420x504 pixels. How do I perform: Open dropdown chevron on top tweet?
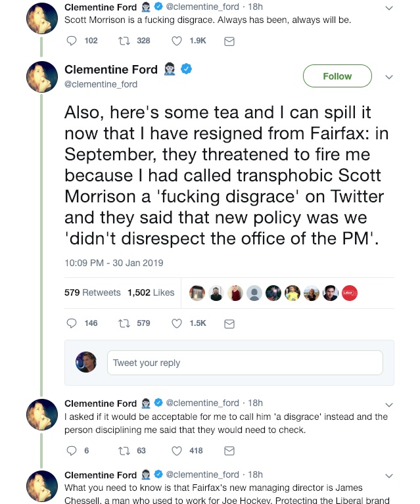click(x=388, y=8)
